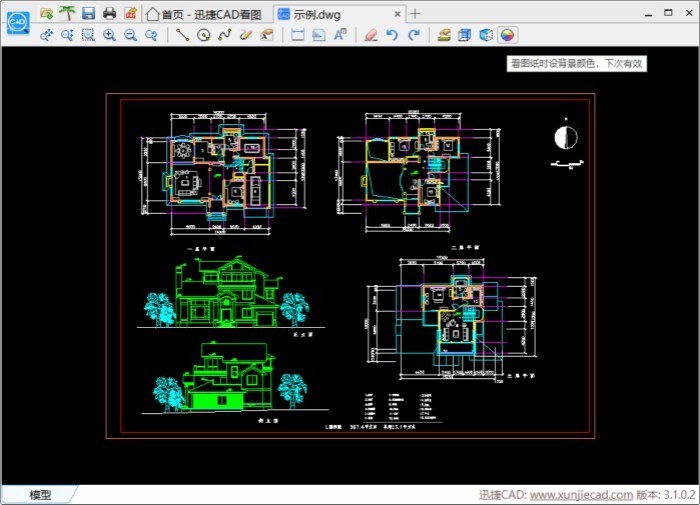Image resolution: width=700 pixels, height=505 pixels.
Task: Print the drawing using the printer icon
Action: (109, 13)
